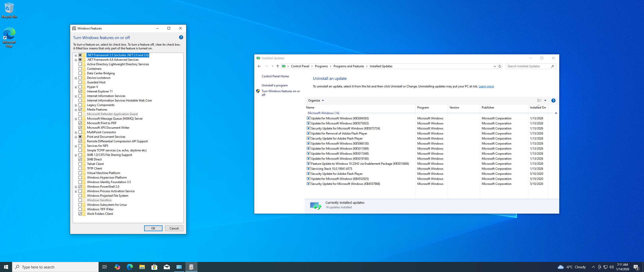Click Programs in breadcrumb path
The image size is (644, 272).
pyautogui.click(x=321, y=66)
